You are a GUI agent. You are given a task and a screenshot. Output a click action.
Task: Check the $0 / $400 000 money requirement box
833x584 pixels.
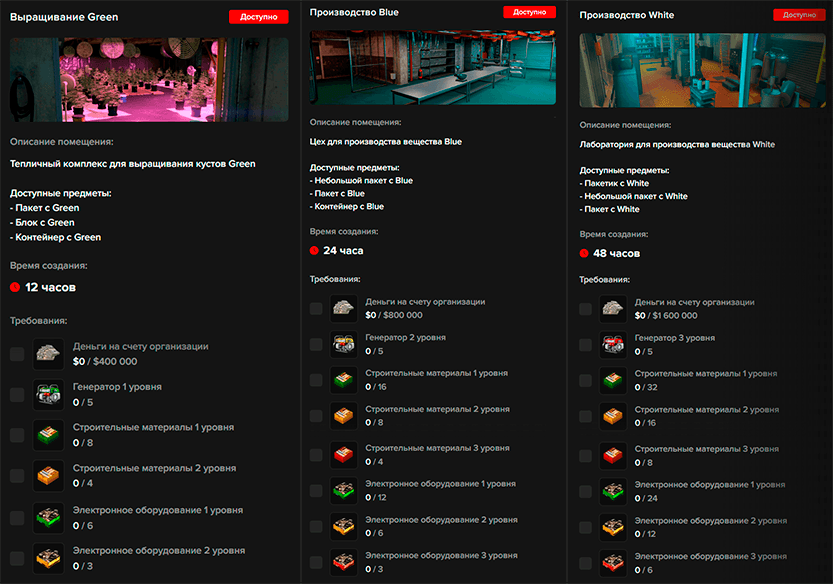coord(17,354)
